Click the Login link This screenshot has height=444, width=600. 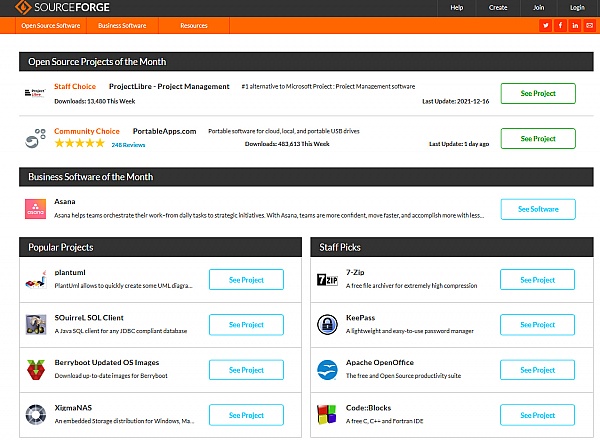click(x=577, y=8)
